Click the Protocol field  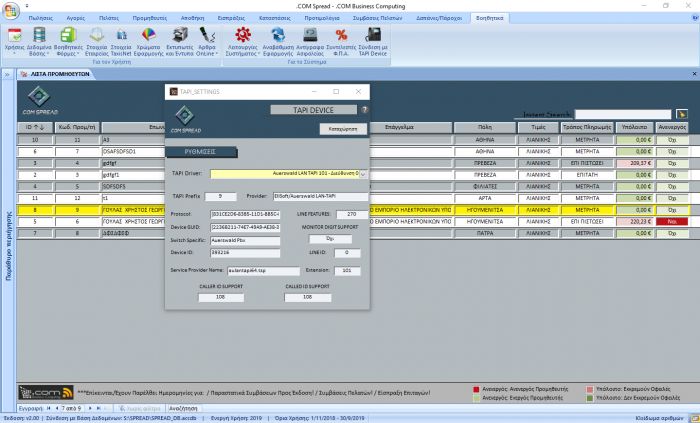pyautogui.click(x=245, y=215)
